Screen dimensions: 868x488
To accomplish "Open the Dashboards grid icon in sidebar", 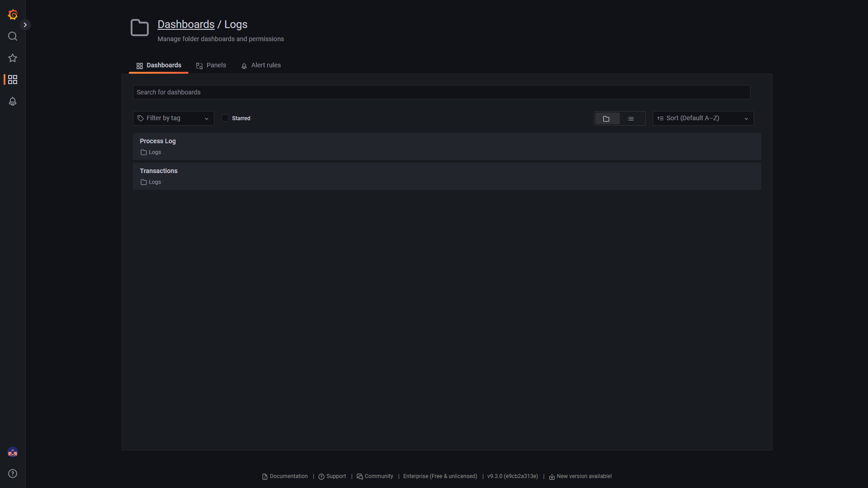I will pyautogui.click(x=13, y=80).
